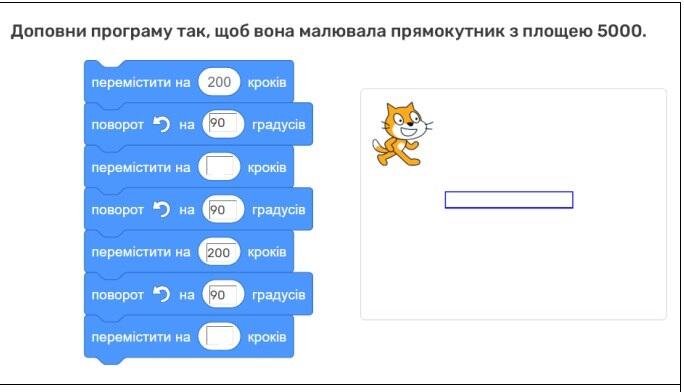This screenshot has width=684, height=392.
Task: Select the Scratch cat sprite on the stage
Action: (x=402, y=133)
